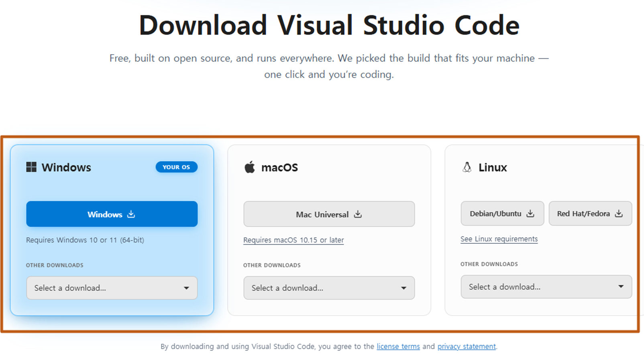Download the Red Hat/Fedora package
This screenshot has width=644, height=359.
coord(590,214)
